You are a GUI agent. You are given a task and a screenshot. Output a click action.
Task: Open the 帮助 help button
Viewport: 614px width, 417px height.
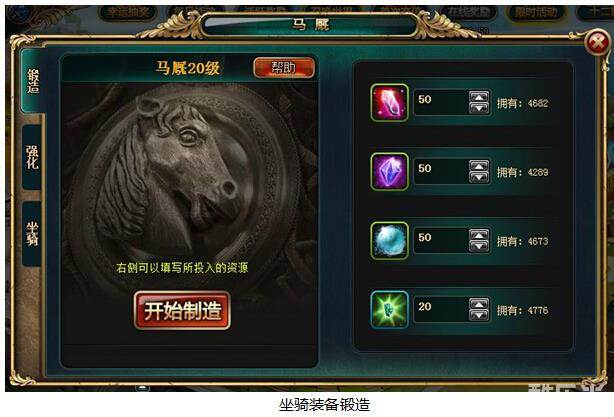click(x=284, y=68)
